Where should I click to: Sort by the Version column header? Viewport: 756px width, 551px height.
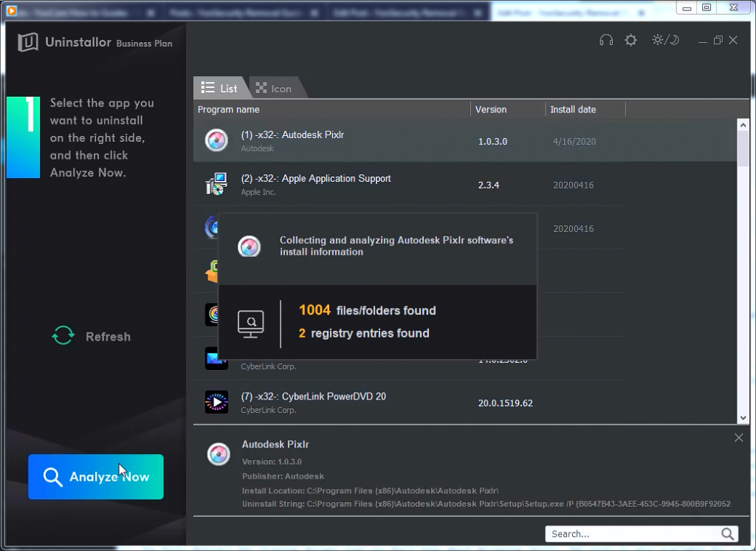(491, 109)
